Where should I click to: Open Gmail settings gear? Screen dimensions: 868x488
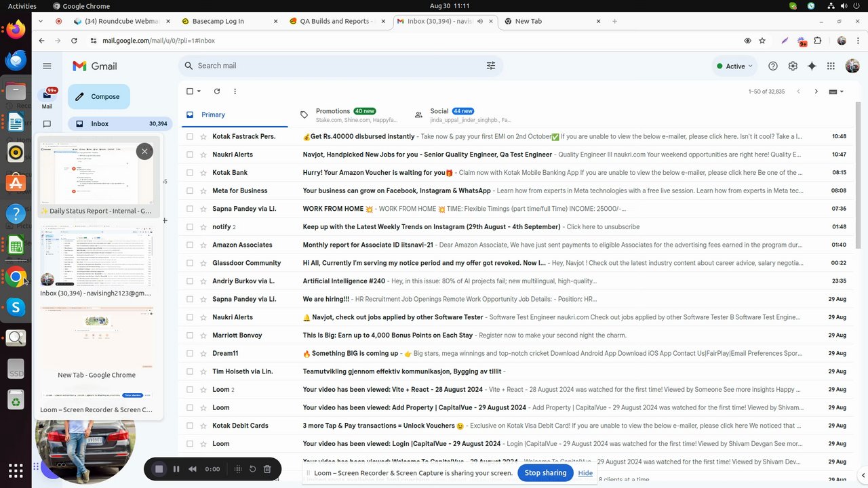click(x=793, y=66)
